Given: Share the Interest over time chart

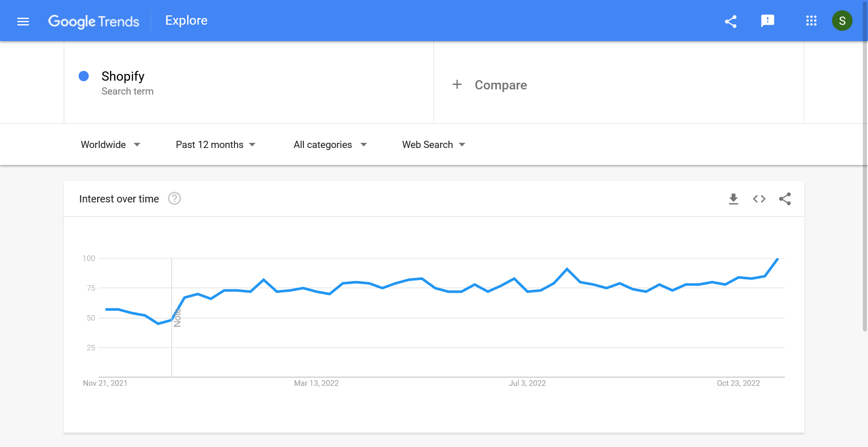Looking at the screenshot, I should point(785,199).
